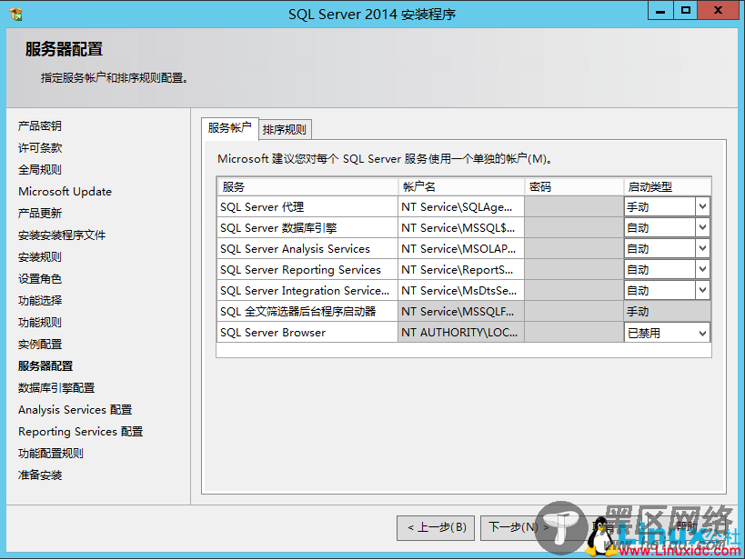Click account name cell NT Service\MsDtsSe...
The image size is (745, 560).
click(461, 290)
